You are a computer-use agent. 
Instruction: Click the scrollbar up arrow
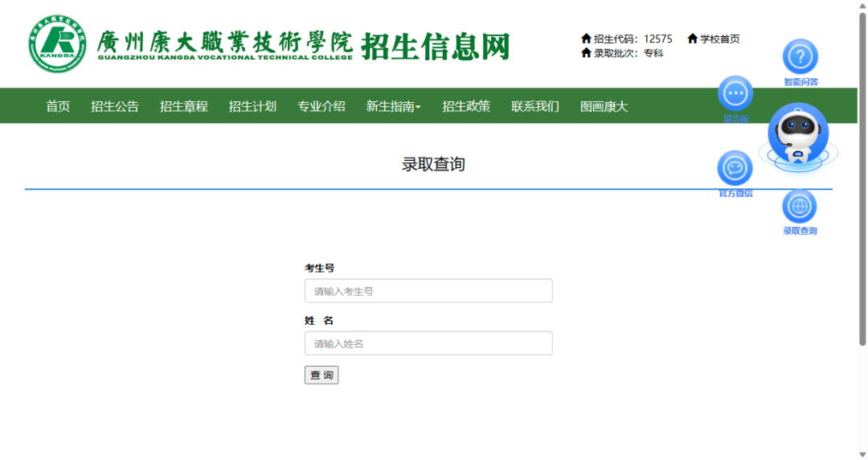(x=862, y=5)
